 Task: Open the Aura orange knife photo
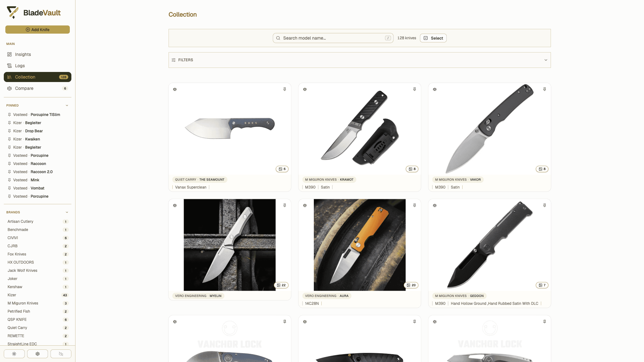[359, 245]
